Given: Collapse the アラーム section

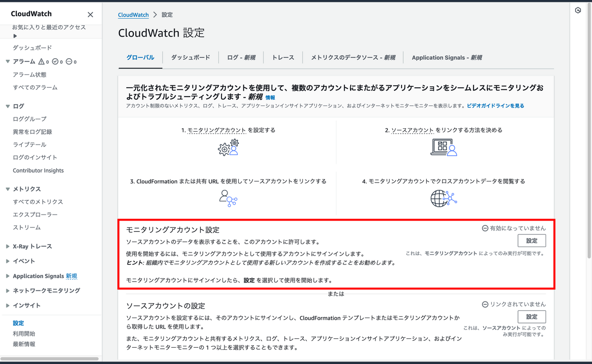Looking at the screenshot, I should click(7, 62).
